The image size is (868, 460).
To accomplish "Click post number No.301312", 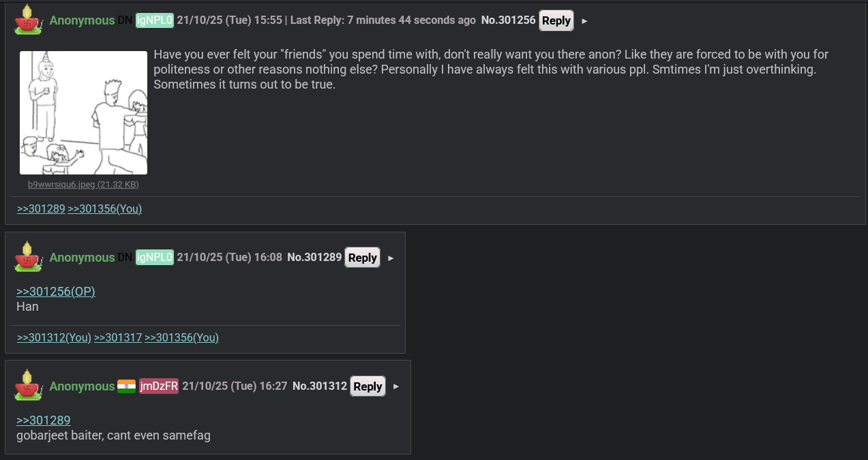I will click(x=320, y=386).
